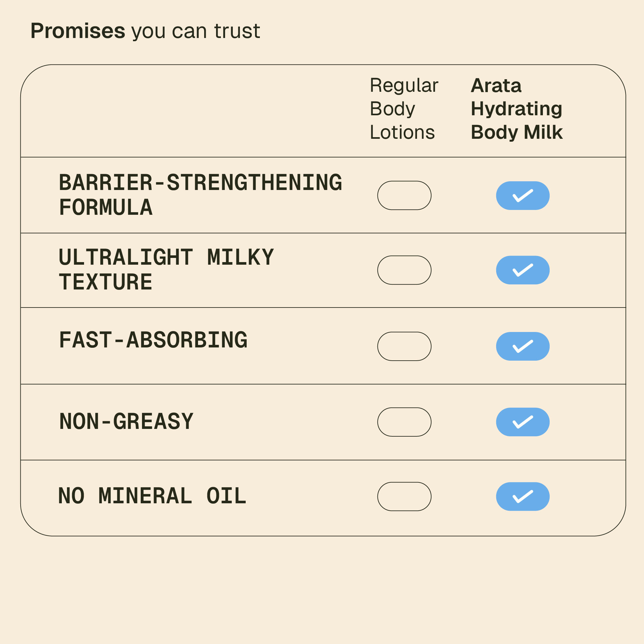Click the word trust in the title

(x=237, y=31)
